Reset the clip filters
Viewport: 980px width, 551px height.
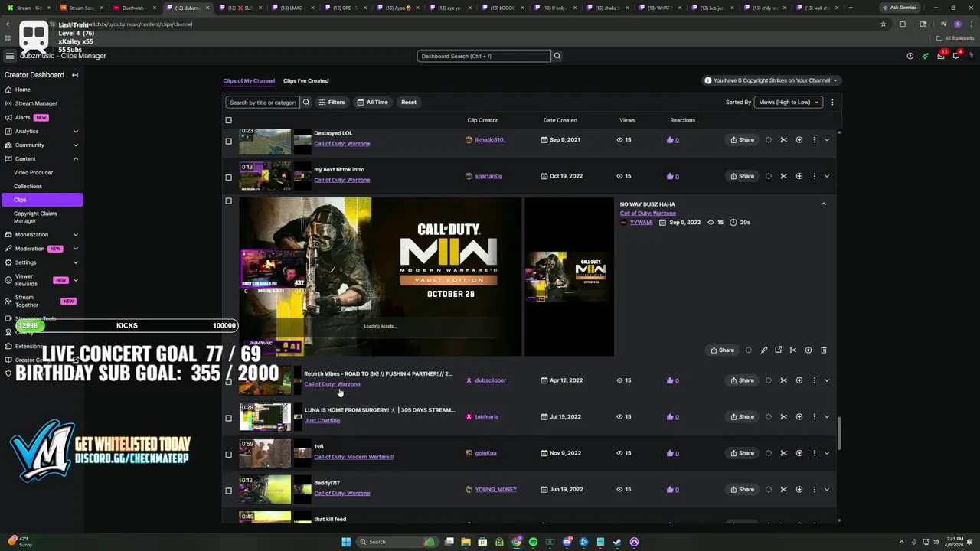pos(409,102)
